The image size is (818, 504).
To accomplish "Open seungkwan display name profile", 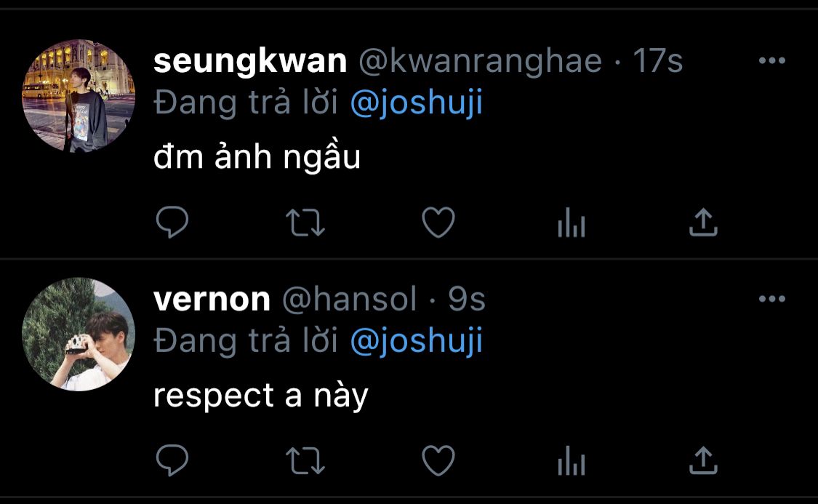I will [x=250, y=62].
